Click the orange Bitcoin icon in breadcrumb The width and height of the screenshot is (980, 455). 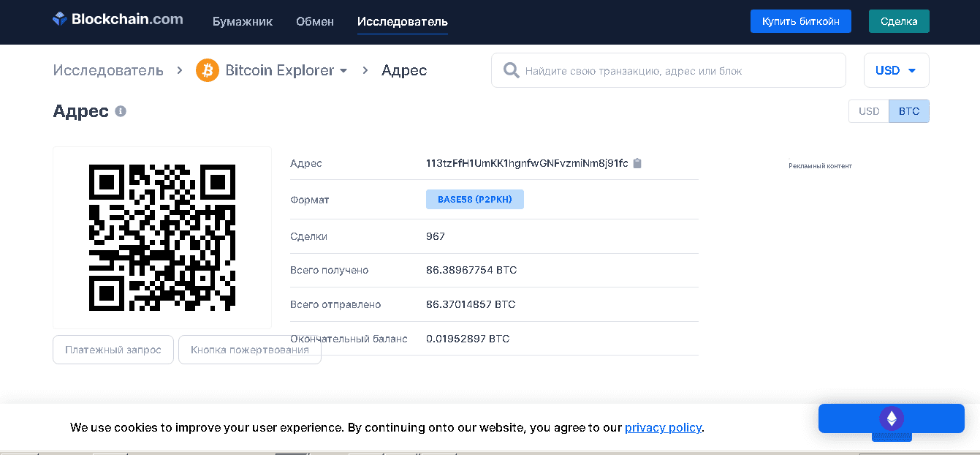207,70
